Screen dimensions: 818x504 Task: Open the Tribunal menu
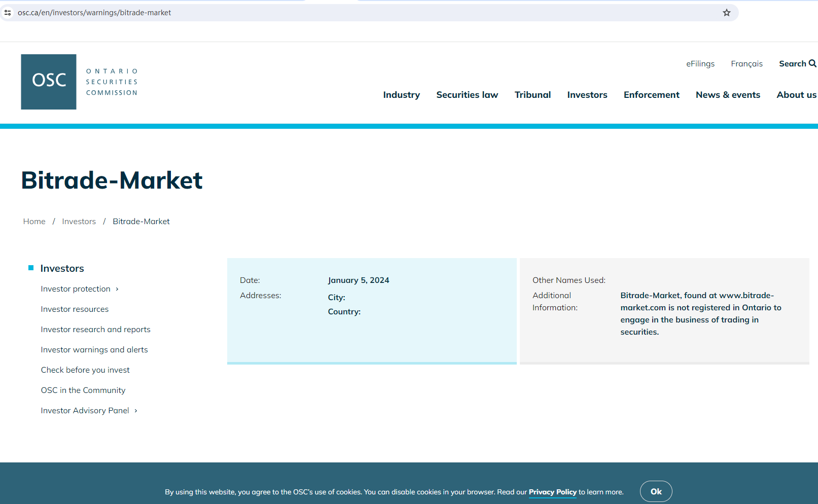[x=532, y=95]
